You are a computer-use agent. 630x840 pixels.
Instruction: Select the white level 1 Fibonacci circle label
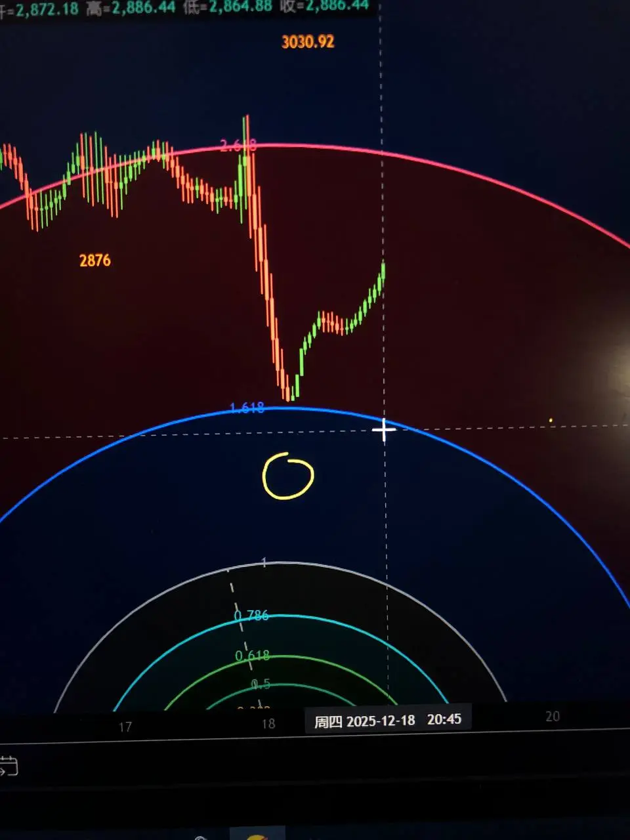click(264, 562)
